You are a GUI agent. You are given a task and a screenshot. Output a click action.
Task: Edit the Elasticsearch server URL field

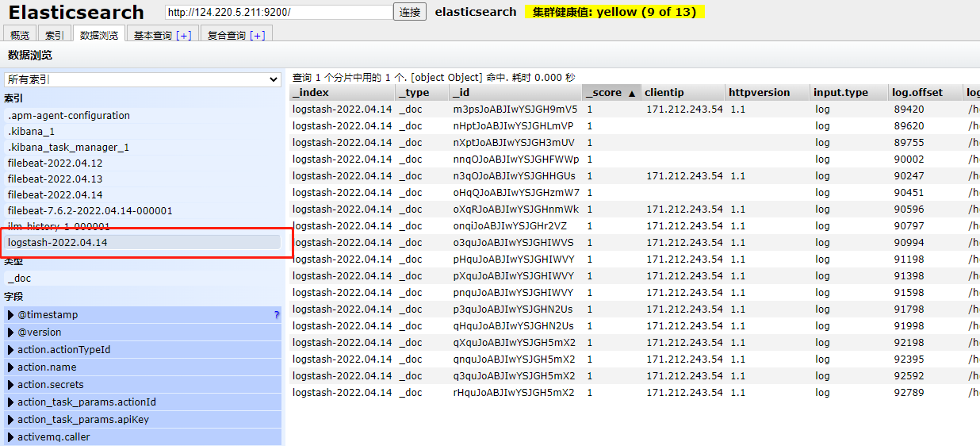point(279,12)
